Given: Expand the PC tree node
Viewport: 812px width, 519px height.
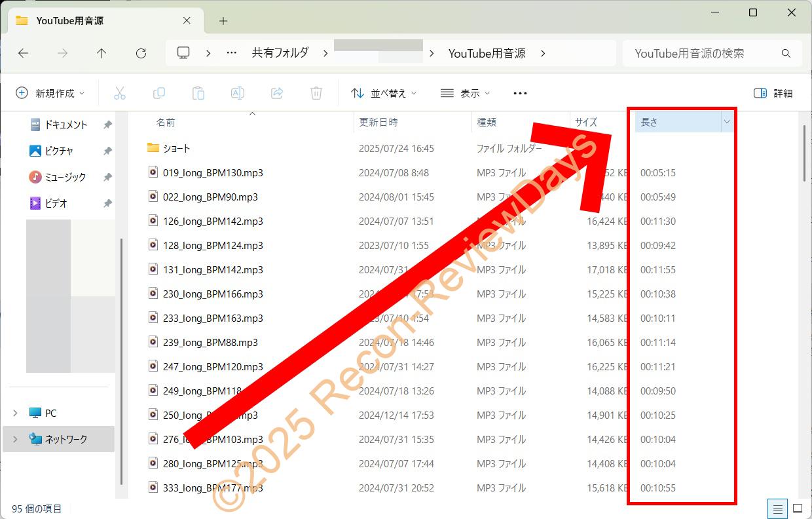Looking at the screenshot, I should [15, 413].
